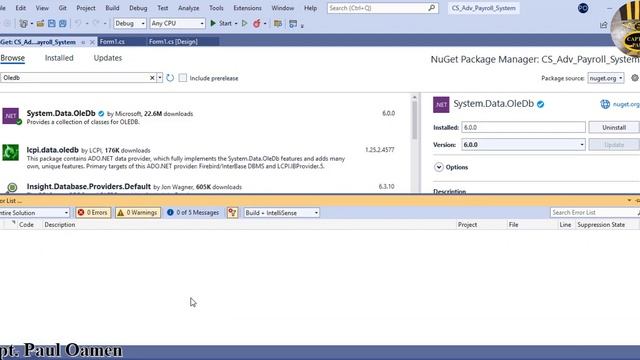Click the nuget.org globe icon
The image size is (640, 360).
[605, 104]
